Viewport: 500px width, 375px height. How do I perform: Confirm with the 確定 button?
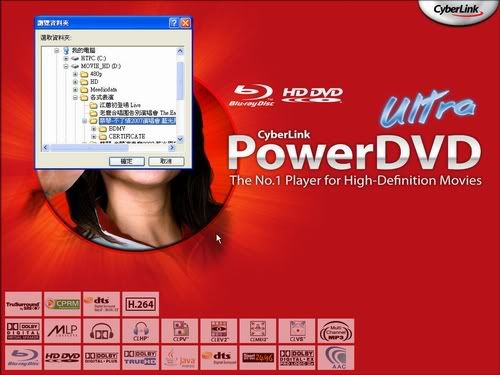[x=127, y=161]
